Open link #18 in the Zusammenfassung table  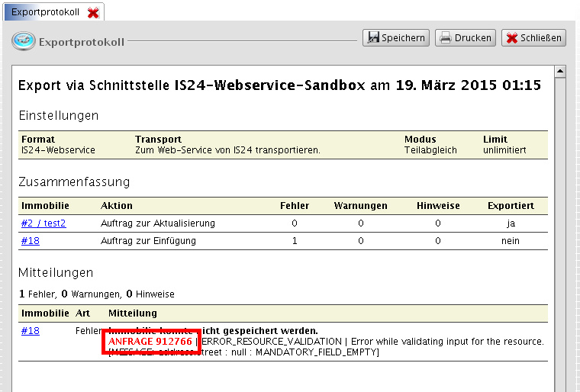[x=31, y=241]
